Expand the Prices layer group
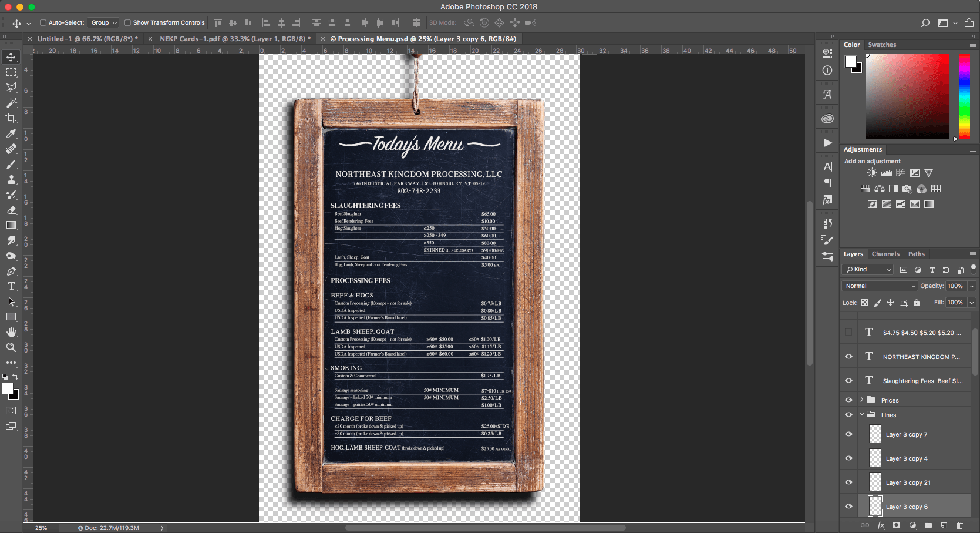This screenshot has width=980, height=533. pyautogui.click(x=861, y=400)
